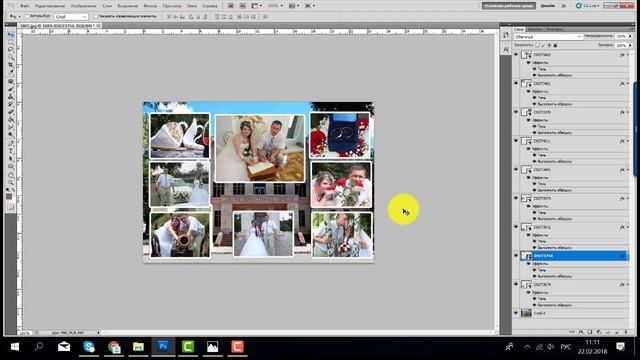Image resolution: width=640 pixels, height=360 pixels.
Task: Open the top collapsed panel icon beside Layers
Action: coord(506,35)
